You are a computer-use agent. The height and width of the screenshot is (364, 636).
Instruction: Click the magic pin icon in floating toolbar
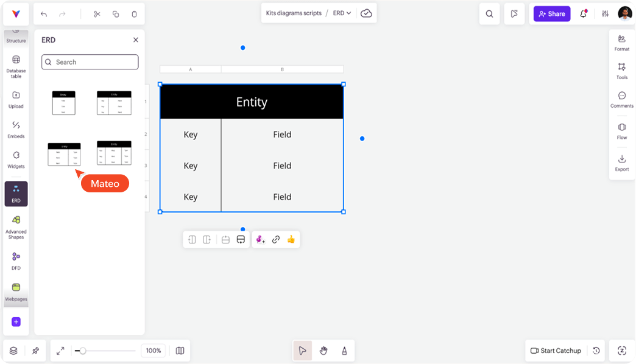(260, 240)
